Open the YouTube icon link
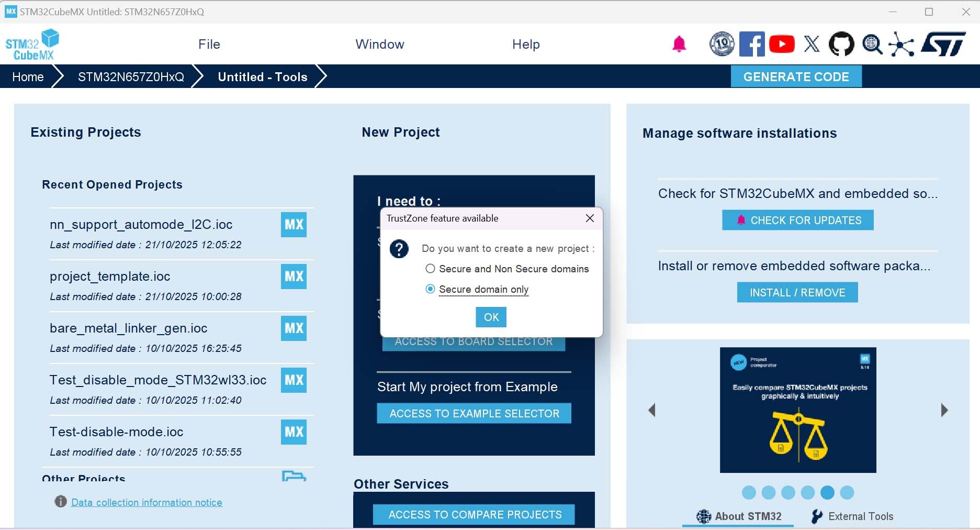This screenshot has width=980, height=530. [782, 44]
